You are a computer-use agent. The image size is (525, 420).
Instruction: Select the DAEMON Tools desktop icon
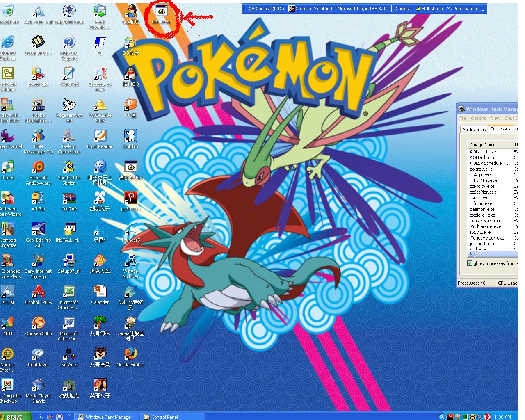(x=69, y=14)
